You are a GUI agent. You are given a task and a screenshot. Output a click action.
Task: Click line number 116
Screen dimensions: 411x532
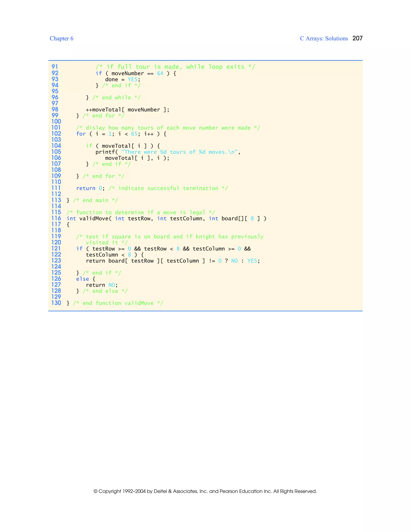click(x=56, y=218)
